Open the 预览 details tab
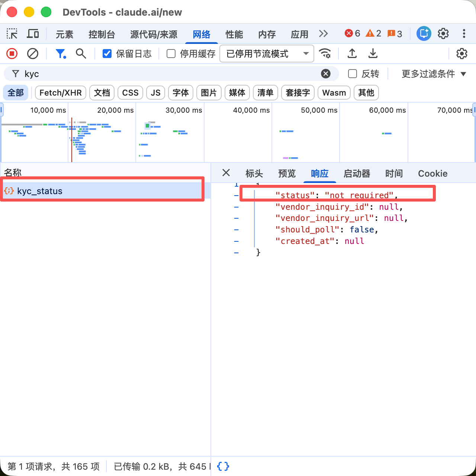This screenshot has width=476, height=476. [287, 174]
